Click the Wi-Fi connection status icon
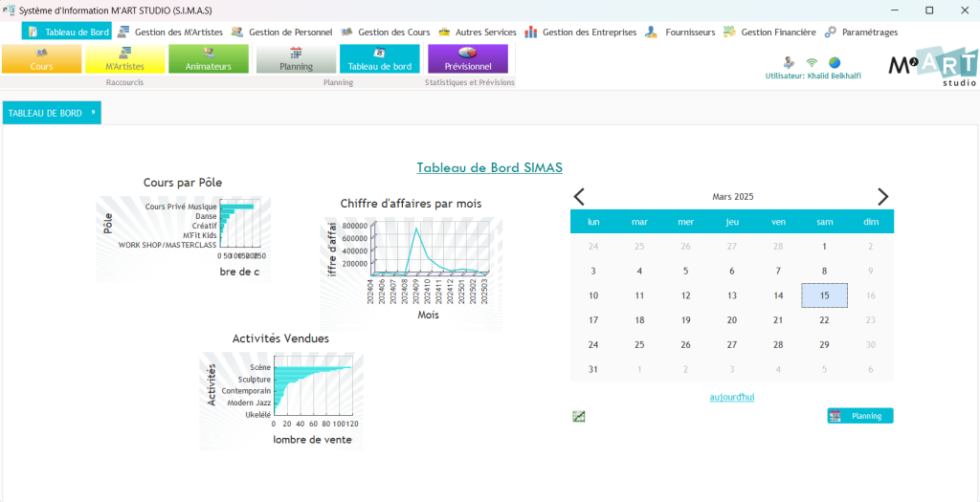980x502 pixels. [x=812, y=62]
